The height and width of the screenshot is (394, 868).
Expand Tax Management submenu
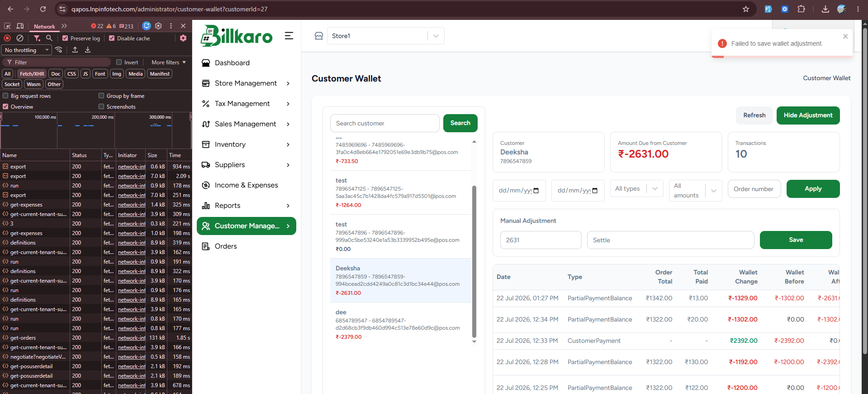pyautogui.click(x=247, y=104)
